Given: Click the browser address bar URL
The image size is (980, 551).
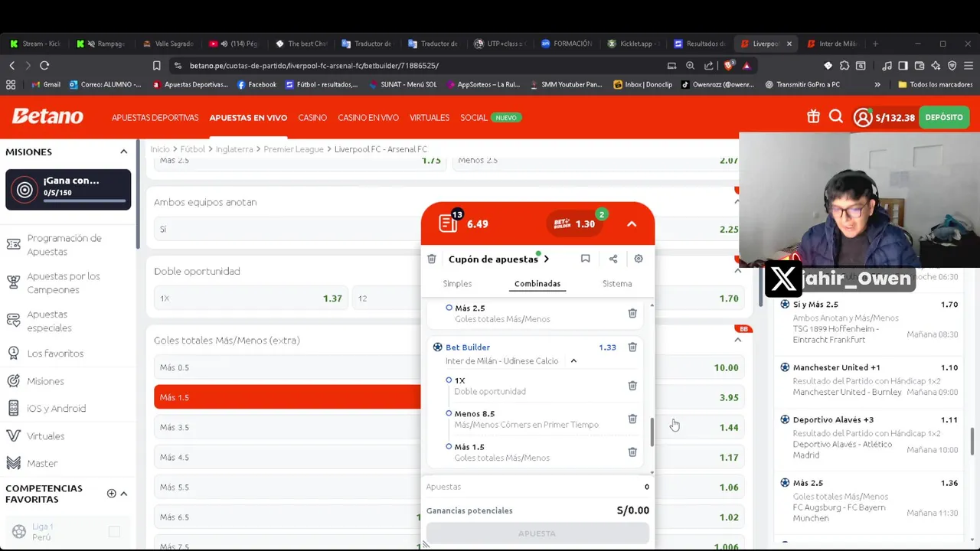Looking at the screenshot, I should 314,66.
